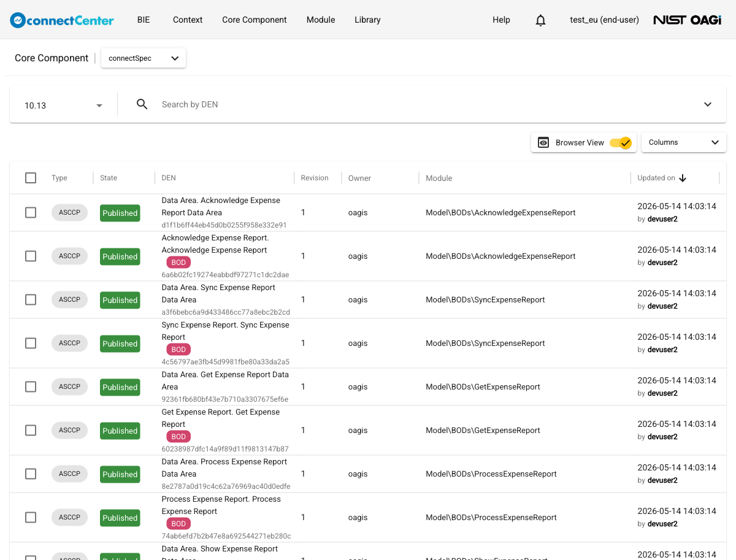Click BOD badge of Acknowledge Expense Report
This screenshot has width=736, height=560.
[x=178, y=263]
